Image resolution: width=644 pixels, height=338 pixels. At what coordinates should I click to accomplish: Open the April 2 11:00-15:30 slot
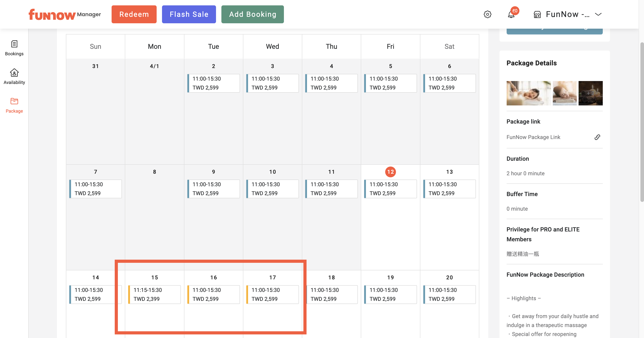click(x=214, y=83)
